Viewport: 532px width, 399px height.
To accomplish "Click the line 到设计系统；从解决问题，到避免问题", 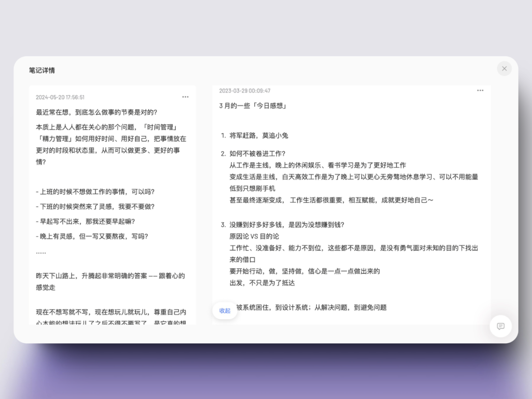I will 311,308.
